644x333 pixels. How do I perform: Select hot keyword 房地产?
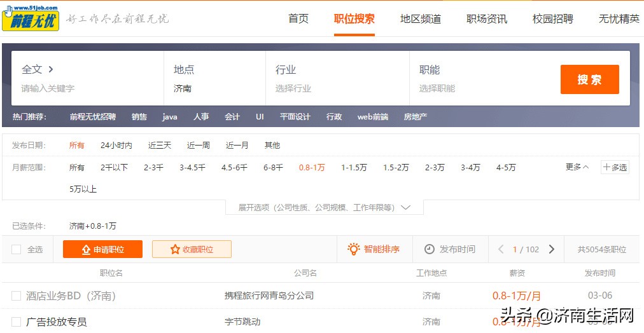coord(416,117)
